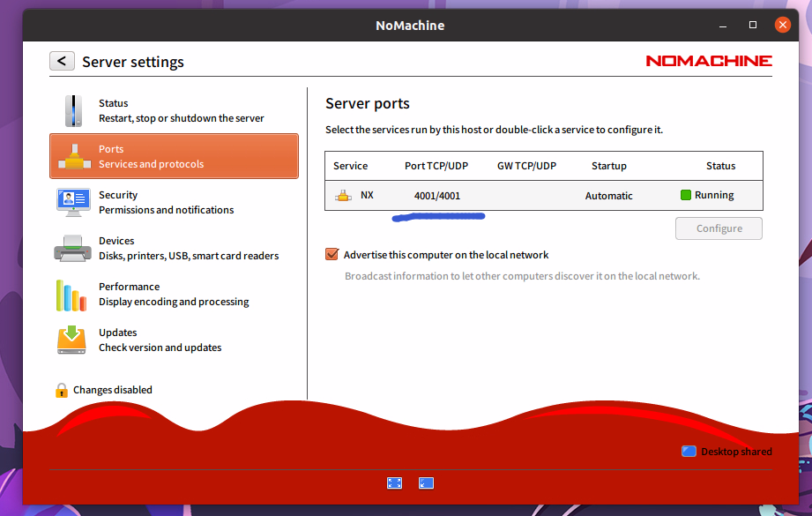Click the Automatic startup cell
Screen dimensions: 812x516
click(609, 196)
